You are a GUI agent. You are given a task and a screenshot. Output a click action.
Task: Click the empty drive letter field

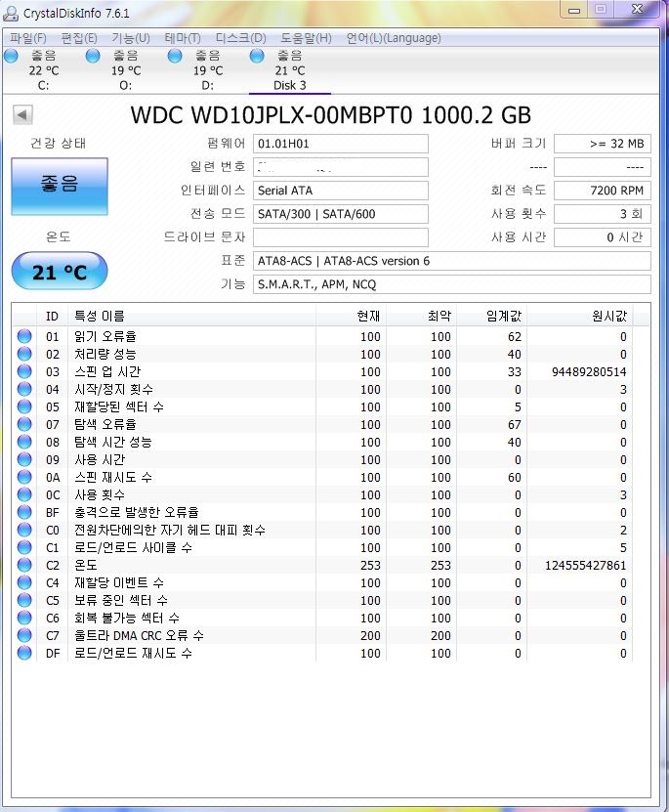pos(341,237)
